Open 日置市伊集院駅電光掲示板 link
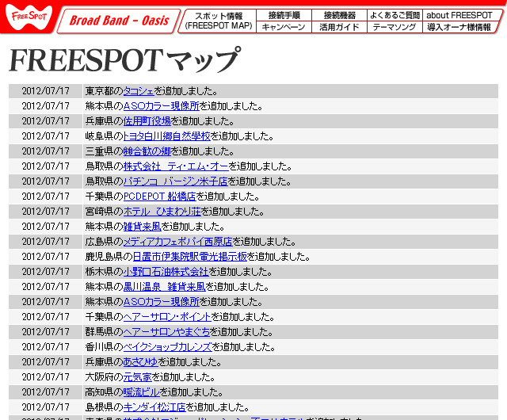This screenshot has height=420, width=507. coord(190,257)
